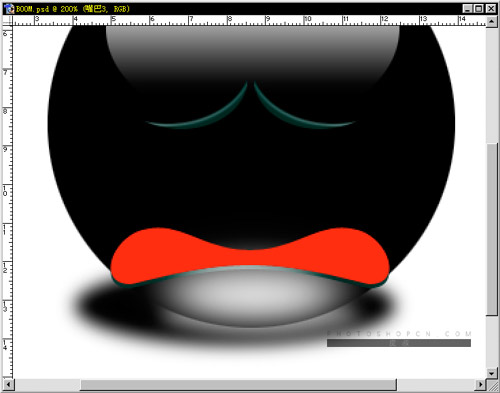500x393 pixels.
Task: Click the window resize grip corner
Action: pos(492,385)
